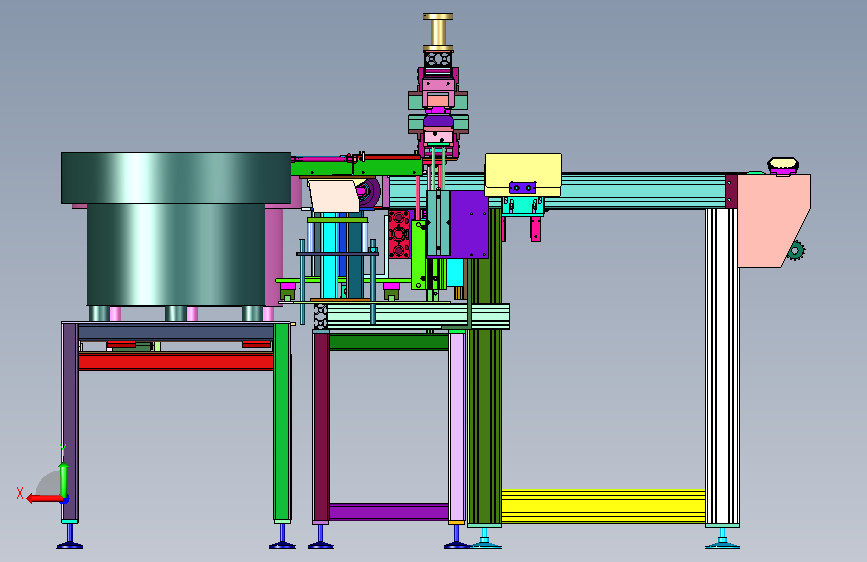
Task: Select the dark green top crossbar of middle stand
Action: tap(389, 341)
